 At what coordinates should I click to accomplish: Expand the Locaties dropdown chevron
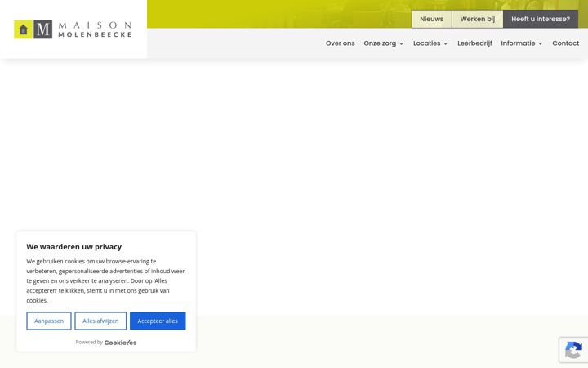446,43
